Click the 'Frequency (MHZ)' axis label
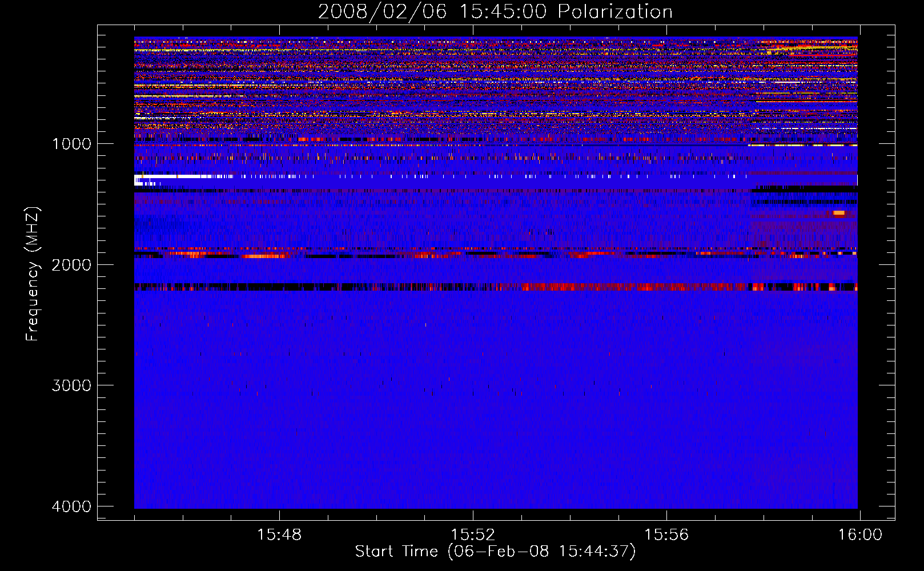The image size is (924, 571). [x=33, y=274]
